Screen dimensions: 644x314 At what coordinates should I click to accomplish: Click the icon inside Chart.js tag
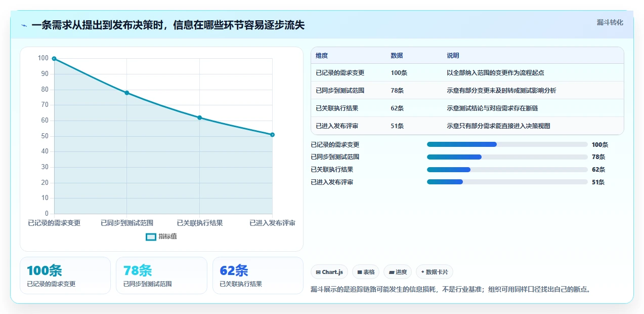point(318,272)
